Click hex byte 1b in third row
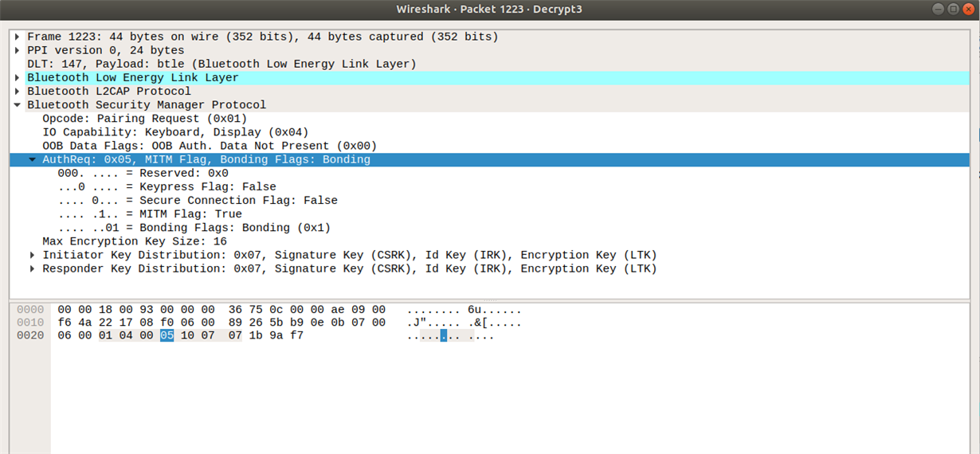This screenshot has height=454, width=980. click(256, 336)
